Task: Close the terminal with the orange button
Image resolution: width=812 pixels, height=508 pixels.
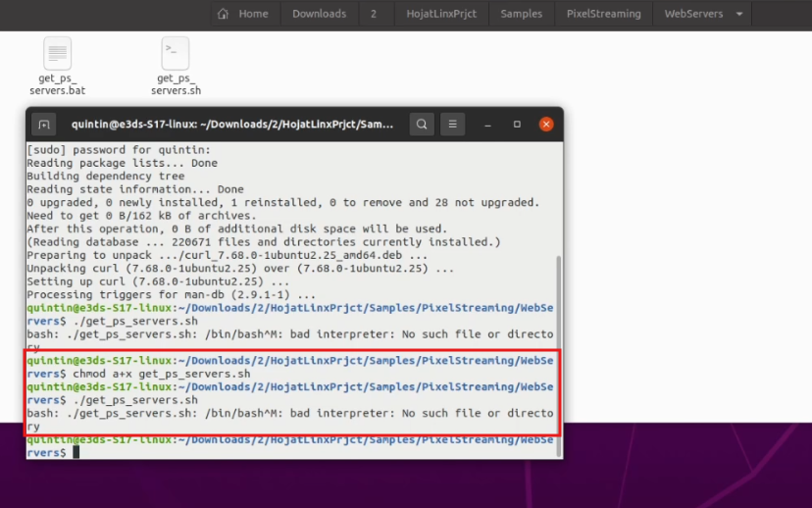Action: 546,125
